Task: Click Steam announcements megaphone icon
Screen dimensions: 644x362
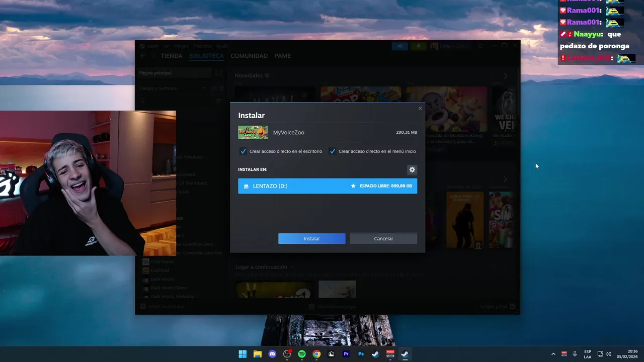Action: [400, 46]
